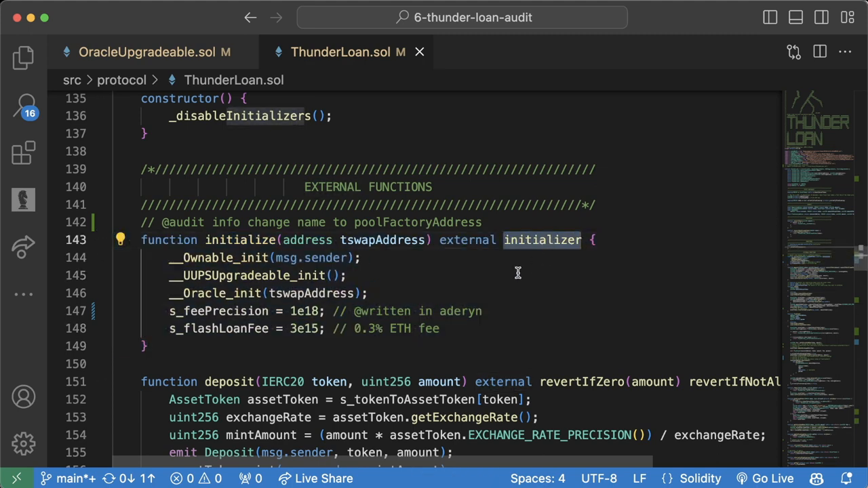Expand additional views via sidebar ellipsis
Screen dimensions: 868x488
[x=23, y=293]
